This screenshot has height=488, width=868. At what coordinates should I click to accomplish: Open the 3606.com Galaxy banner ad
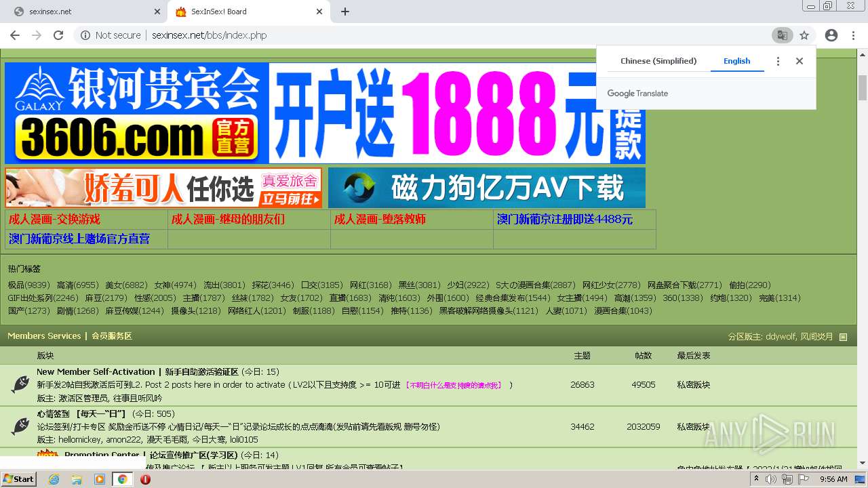(x=325, y=113)
